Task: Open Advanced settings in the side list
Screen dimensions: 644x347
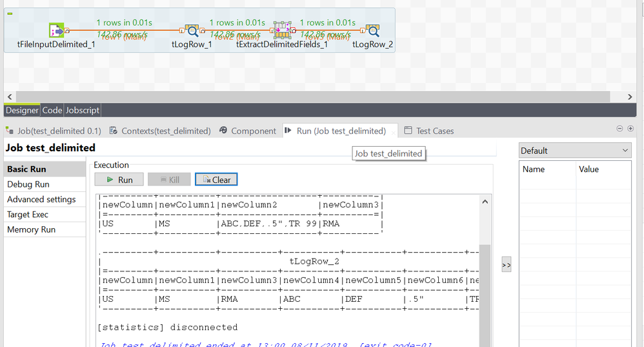Action: (x=45, y=200)
